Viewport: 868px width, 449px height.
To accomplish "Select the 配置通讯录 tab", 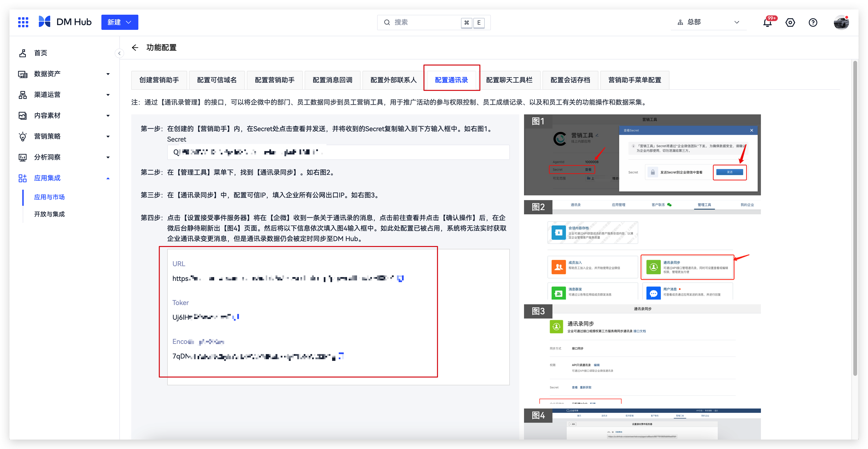I will [452, 80].
